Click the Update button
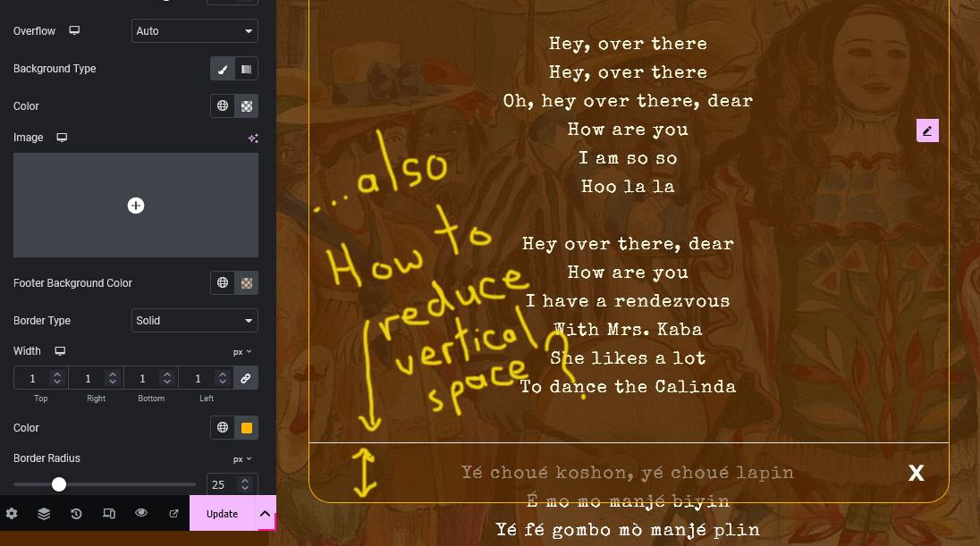 (x=222, y=514)
